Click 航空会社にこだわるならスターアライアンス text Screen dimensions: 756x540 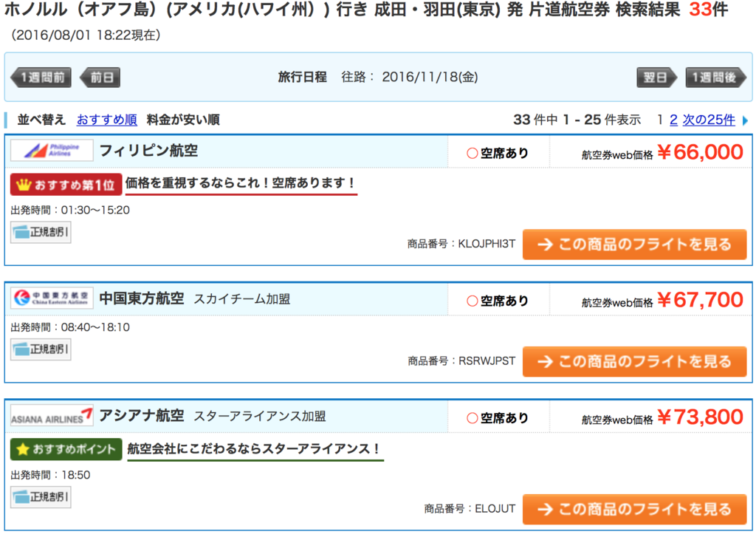click(254, 449)
